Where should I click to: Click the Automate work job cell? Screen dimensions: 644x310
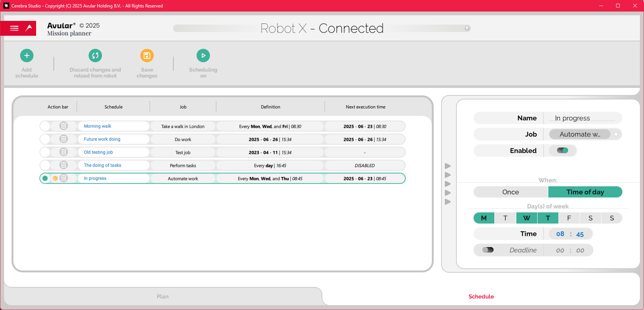(x=183, y=178)
